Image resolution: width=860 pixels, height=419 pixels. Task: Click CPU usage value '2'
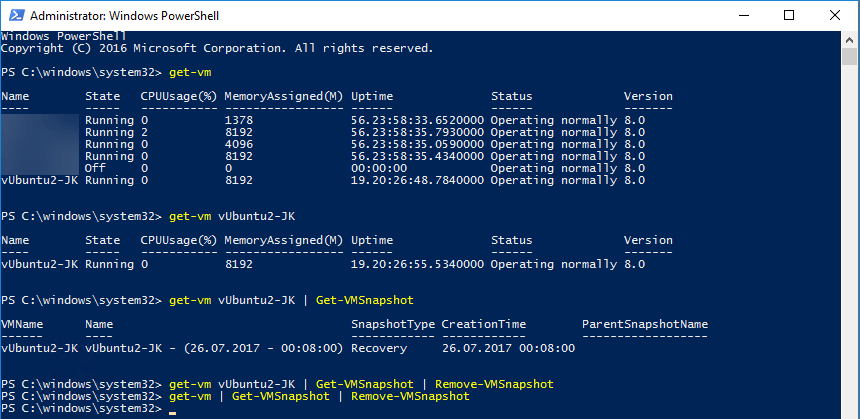144,132
